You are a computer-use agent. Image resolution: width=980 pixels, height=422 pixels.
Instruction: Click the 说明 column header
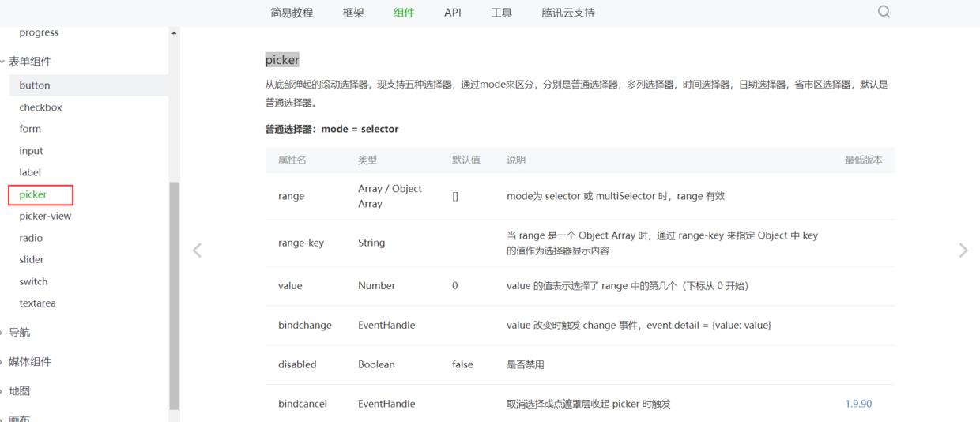point(516,160)
